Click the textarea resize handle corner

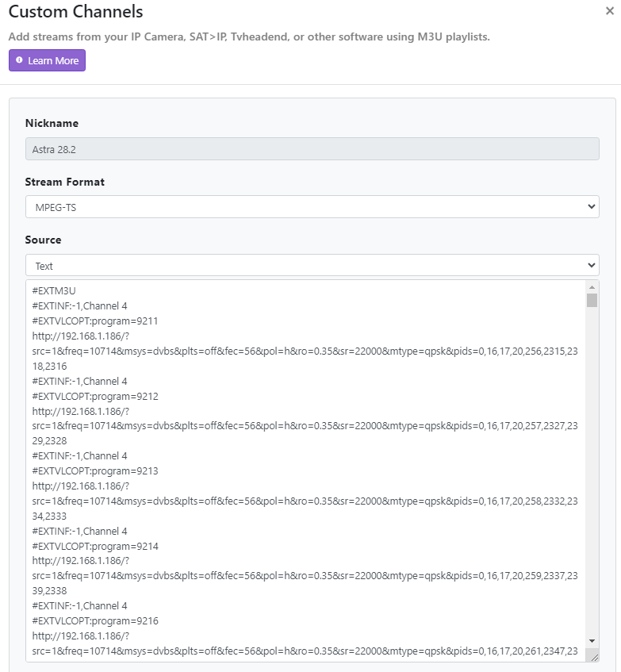point(594,656)
